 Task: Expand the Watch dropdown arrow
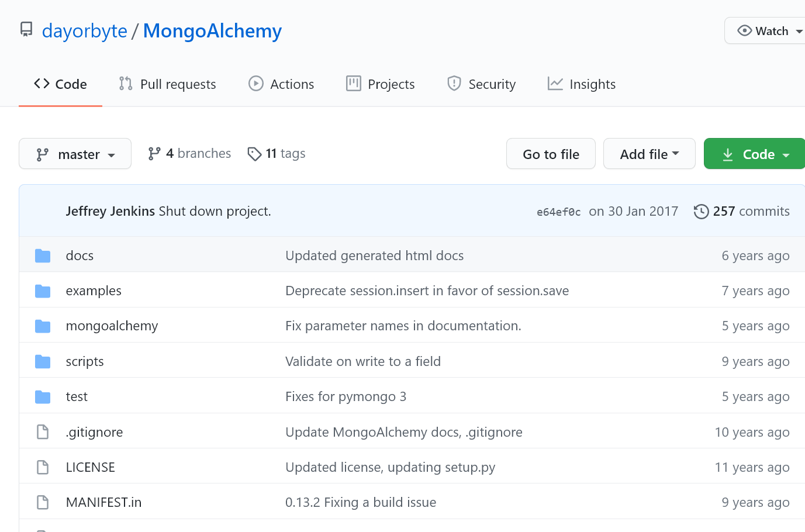click(799, 32)
